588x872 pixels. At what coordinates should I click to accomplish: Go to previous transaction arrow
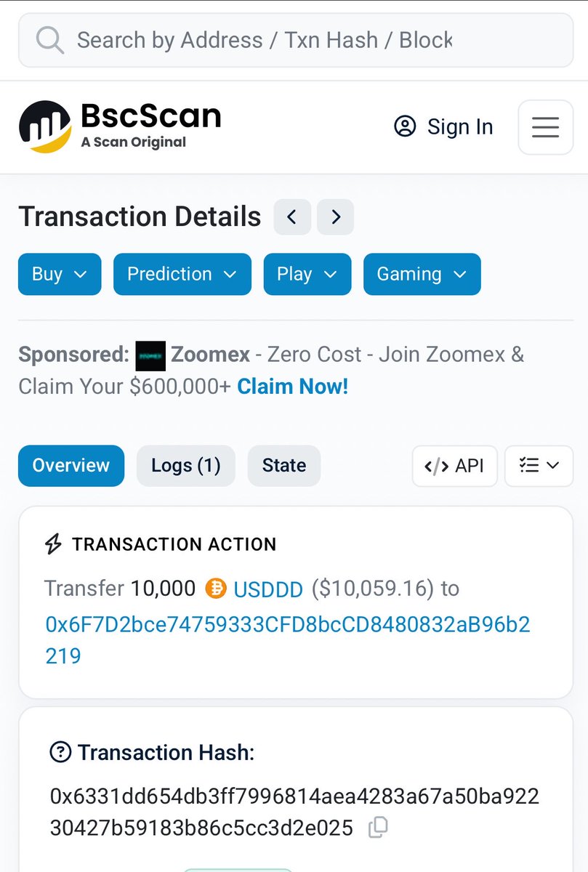point(292,217)
